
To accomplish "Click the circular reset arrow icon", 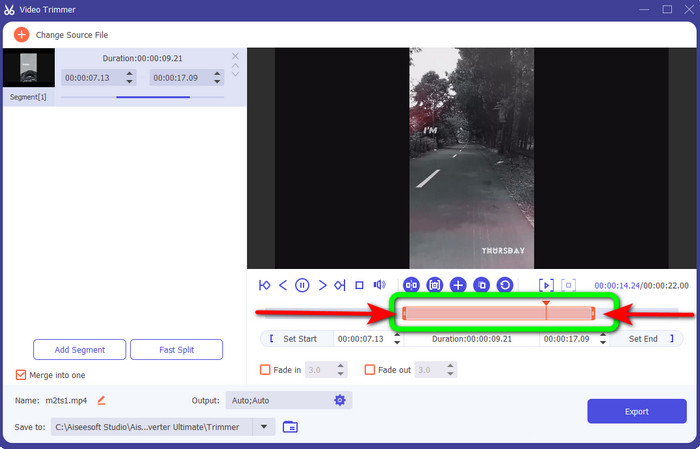I will tap(505, 285).
